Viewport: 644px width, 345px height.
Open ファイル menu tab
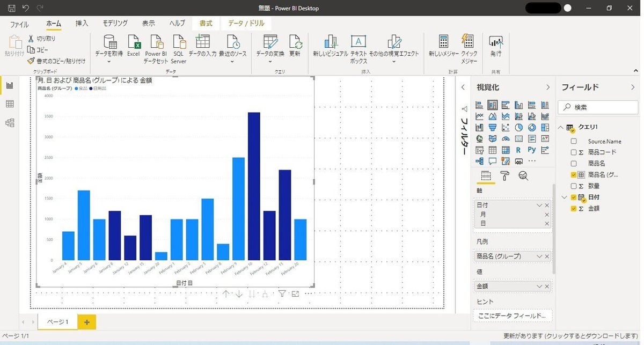(19, 24)
